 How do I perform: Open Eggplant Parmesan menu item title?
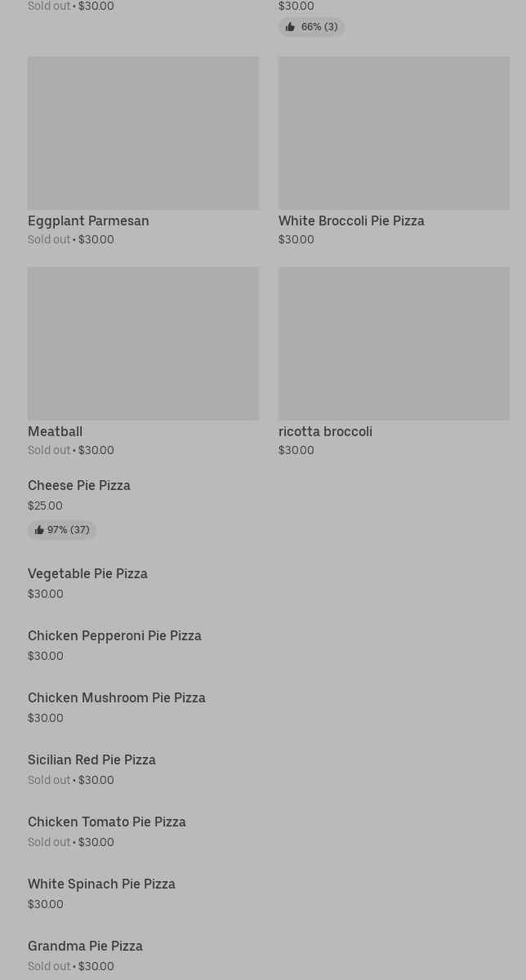coord(88,220)
